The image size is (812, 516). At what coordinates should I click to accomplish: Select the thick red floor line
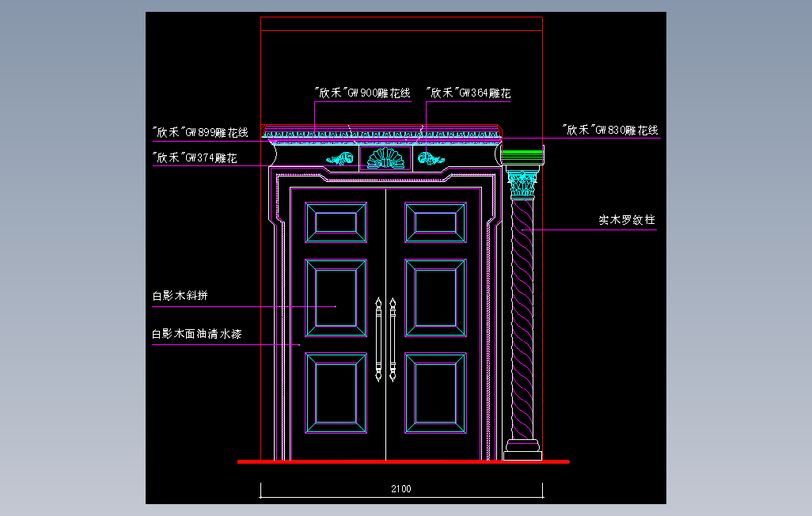(404, 461)
